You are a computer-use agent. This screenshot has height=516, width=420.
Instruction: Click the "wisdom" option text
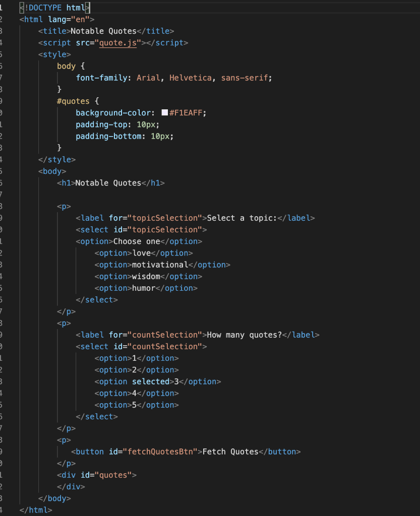(146, 276)
